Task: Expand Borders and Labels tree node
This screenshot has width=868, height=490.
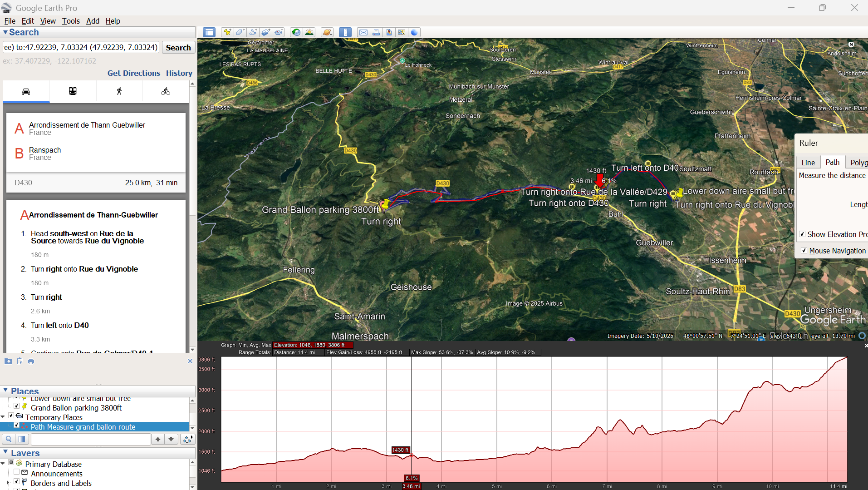Action: 8,483
